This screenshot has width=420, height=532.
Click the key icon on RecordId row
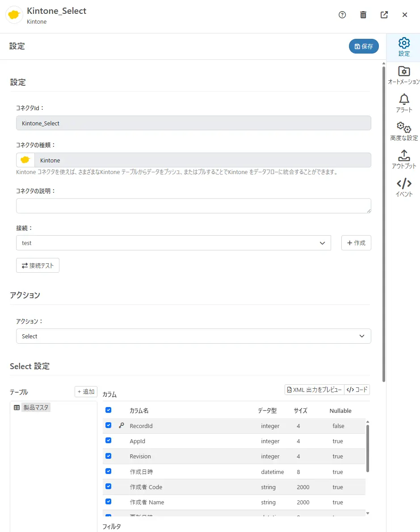(121, 425)
